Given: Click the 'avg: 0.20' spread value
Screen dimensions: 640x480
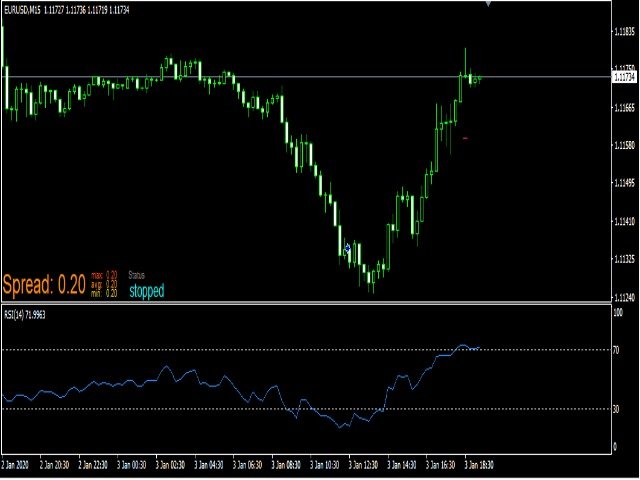Looking at the screenshot, I should tap(104, 284).
